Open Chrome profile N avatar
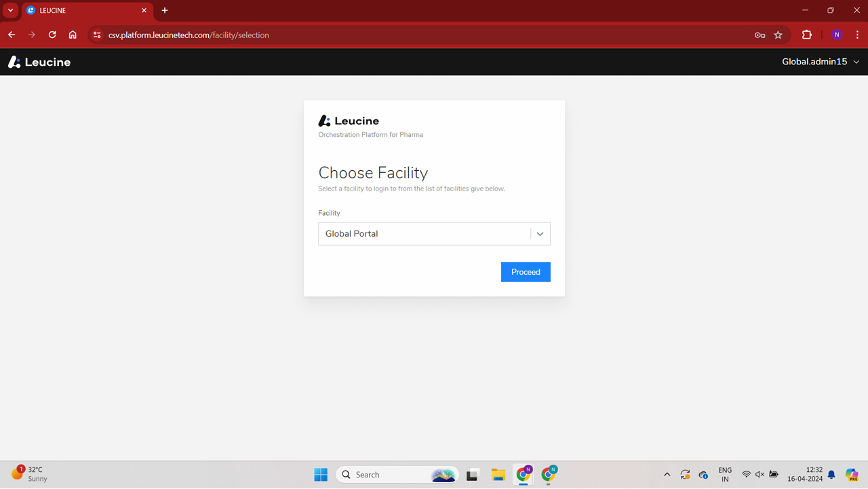The width and height of the screenshot is (868, 489). 837,35
